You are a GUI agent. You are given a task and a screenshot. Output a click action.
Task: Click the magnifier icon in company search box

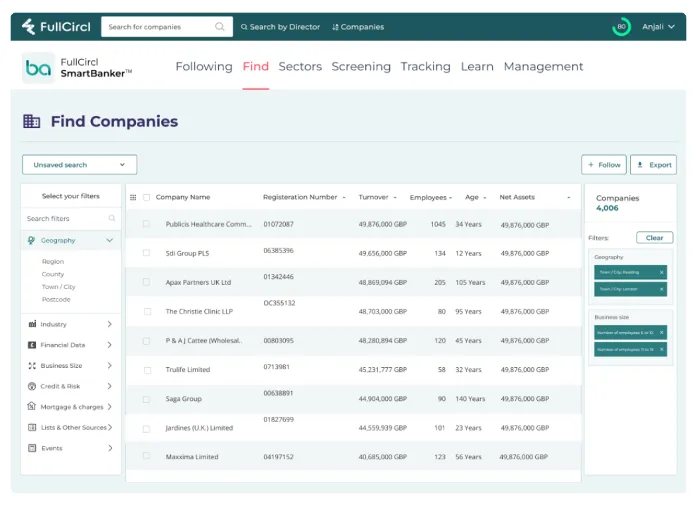[x=220, y=27]
